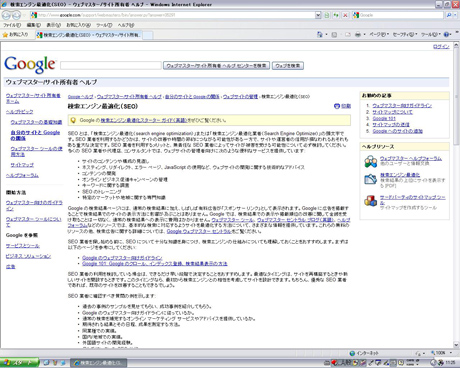Click the vertical scrollbar down arrow
The height and width of the screenshot is (368, 460).
tap(457, 345)
